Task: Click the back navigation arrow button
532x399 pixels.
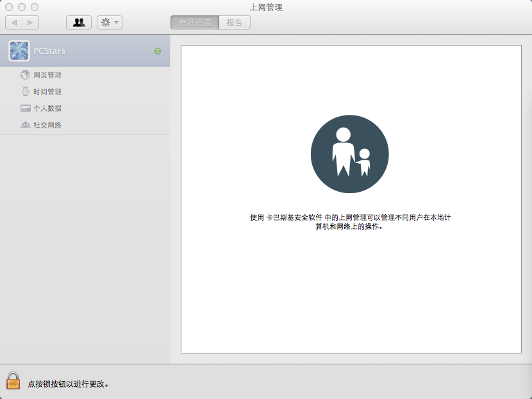Action: coord(14,22)
